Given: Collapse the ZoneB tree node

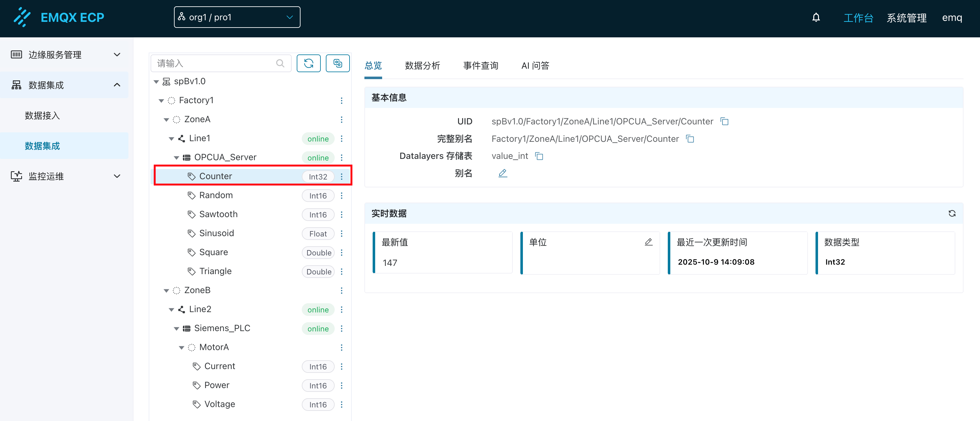Looking at the screenshot, I should (166, 291).
